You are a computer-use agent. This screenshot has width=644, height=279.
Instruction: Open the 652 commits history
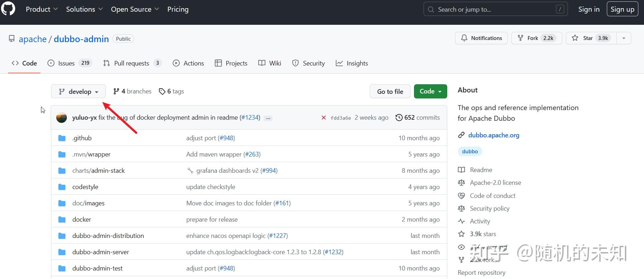(x=418, y=118)
